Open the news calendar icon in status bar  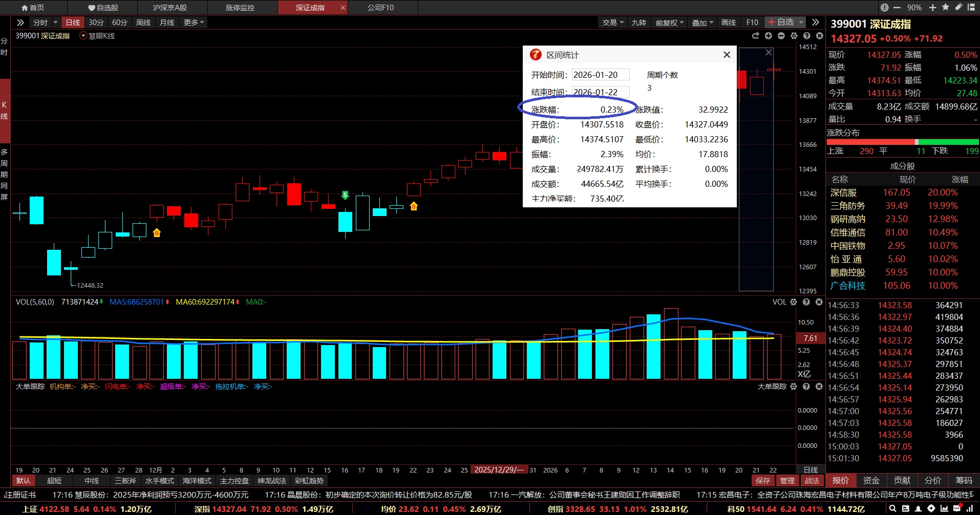(x=906, y=509)
